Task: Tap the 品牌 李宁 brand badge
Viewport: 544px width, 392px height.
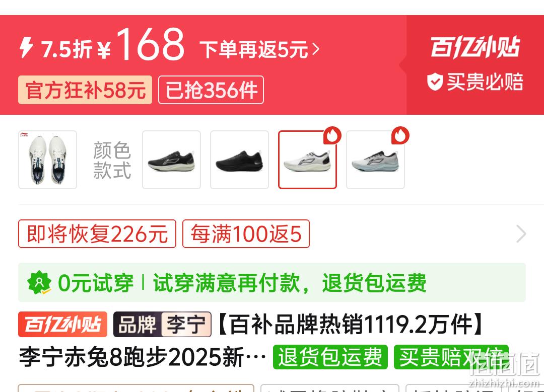Action: coord(162,325)
